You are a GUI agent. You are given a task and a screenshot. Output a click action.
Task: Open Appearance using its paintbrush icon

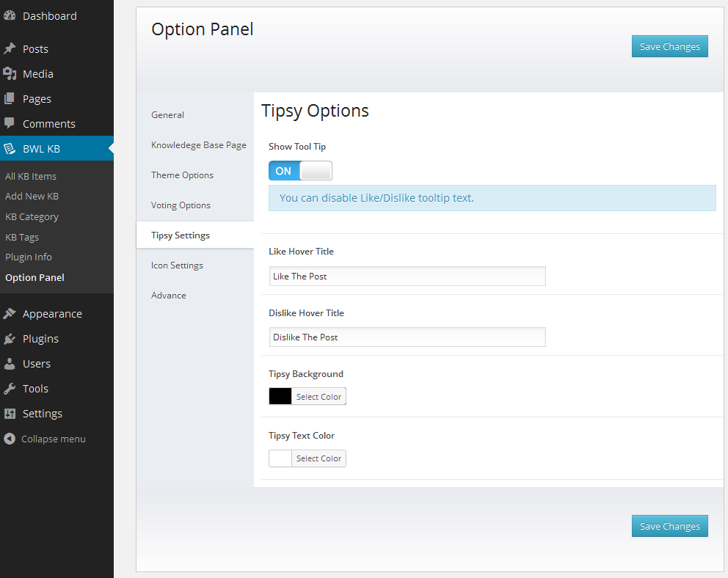10,313
